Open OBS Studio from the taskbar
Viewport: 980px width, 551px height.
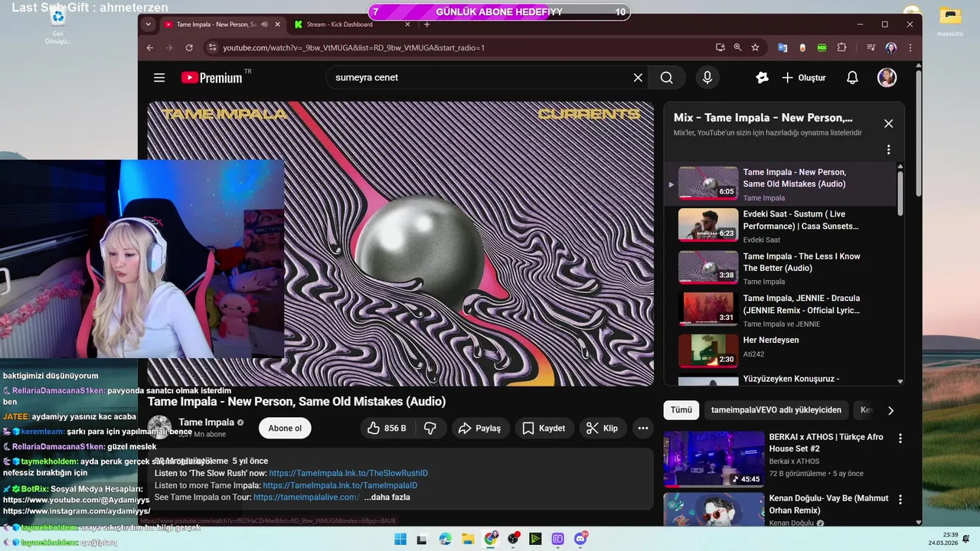click(x=513, y=539)
